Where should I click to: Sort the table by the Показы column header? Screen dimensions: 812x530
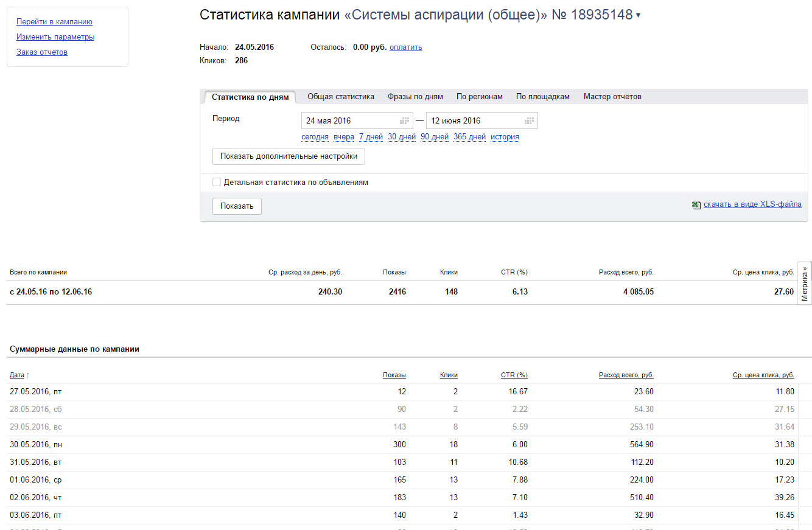[x=394, y=375]
